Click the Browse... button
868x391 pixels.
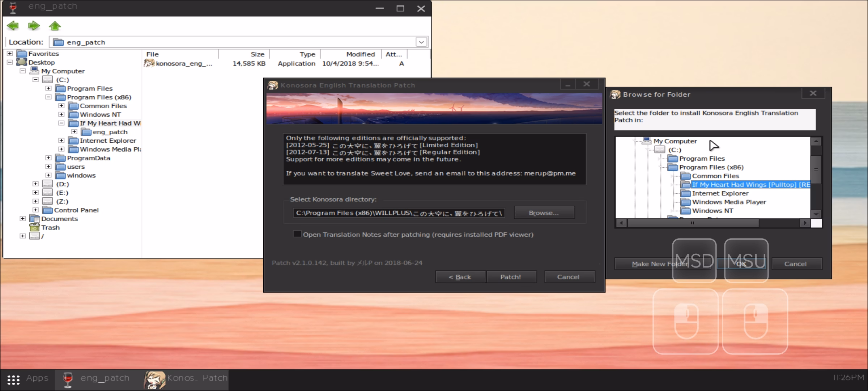point(544,213)
